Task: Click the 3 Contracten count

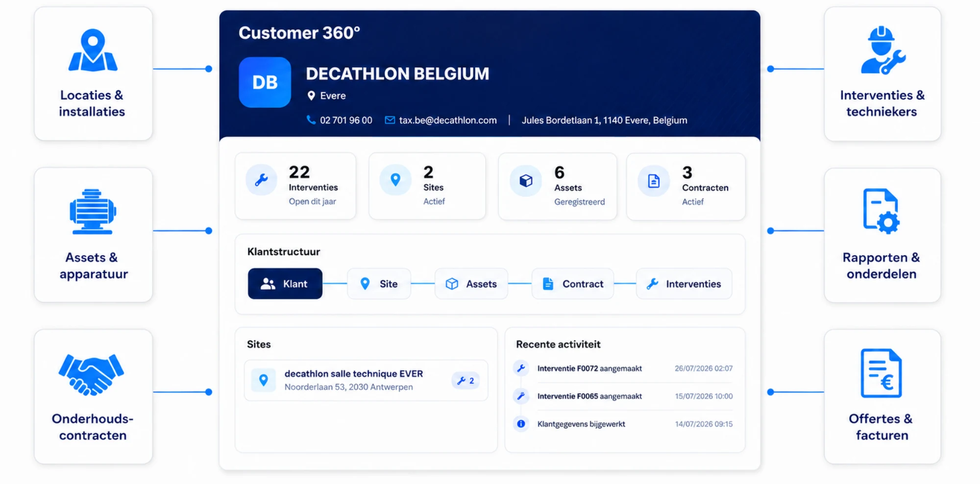Action: pyautogui.click(x=687, y=172)
